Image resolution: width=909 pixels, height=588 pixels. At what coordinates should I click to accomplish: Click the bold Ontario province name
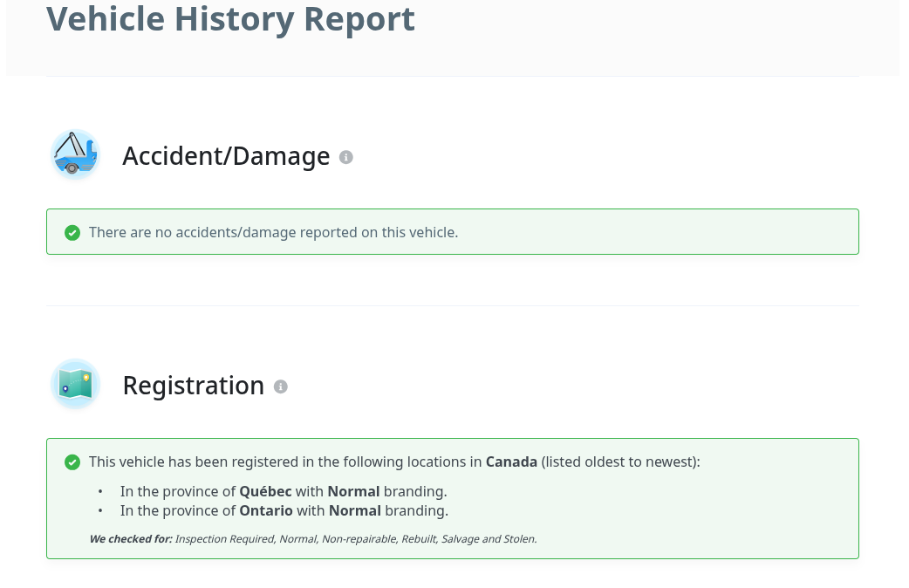tap(266, 510)
